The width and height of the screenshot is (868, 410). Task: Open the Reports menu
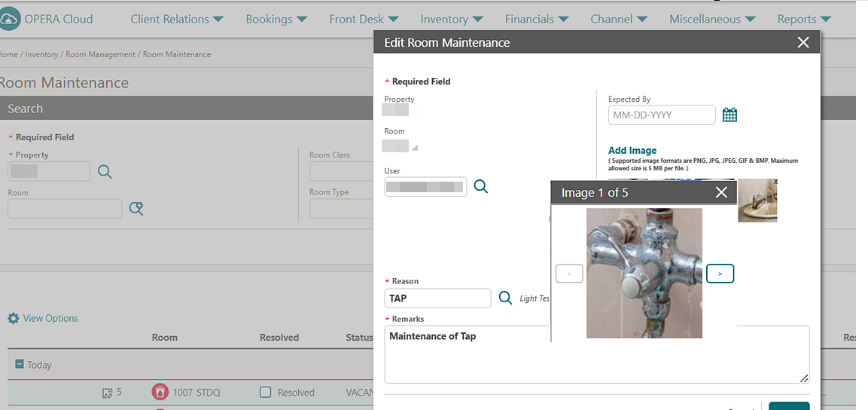[x=804, y=19]
